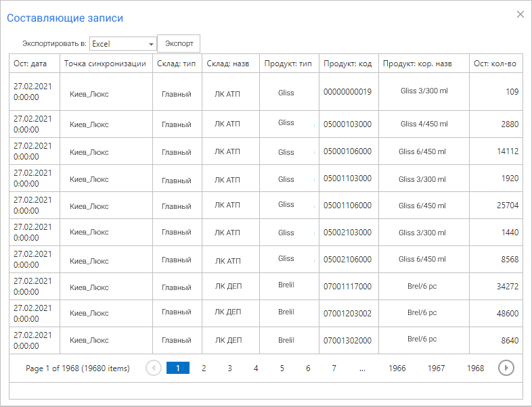The width and height of the screenshot is (532, 407).
Task: Jump to page 1967
Action: (436, 368)
